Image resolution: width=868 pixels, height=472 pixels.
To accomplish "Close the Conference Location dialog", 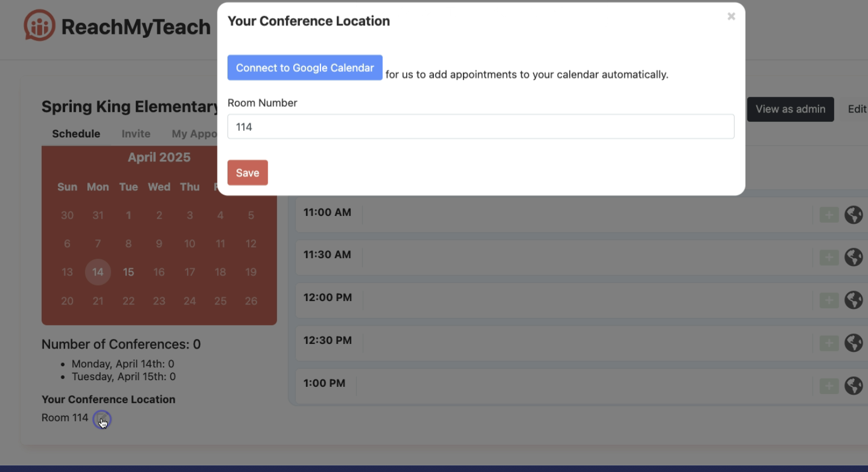I will pos(731,17).
